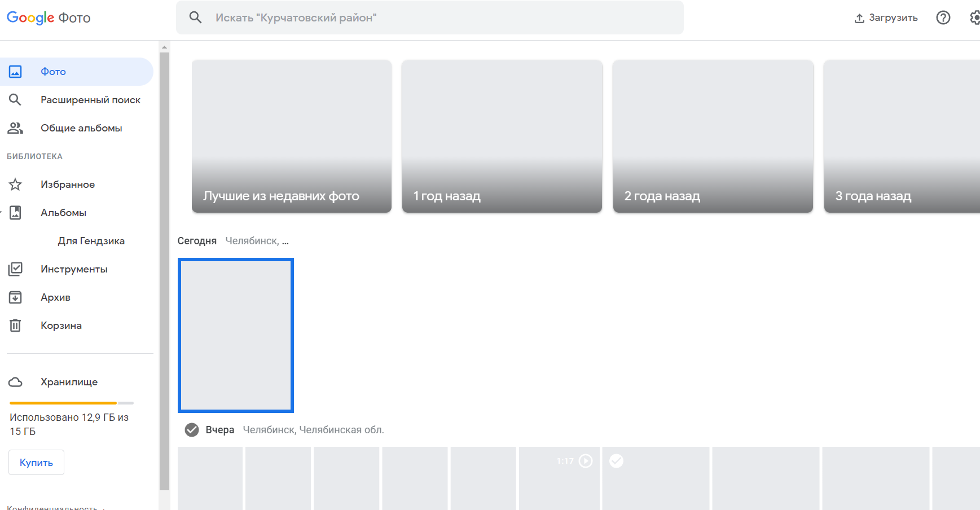This screenshot has height=510, width=980.
Task: Click the cloud icon for Хранилище
Action: pos(15,382)
